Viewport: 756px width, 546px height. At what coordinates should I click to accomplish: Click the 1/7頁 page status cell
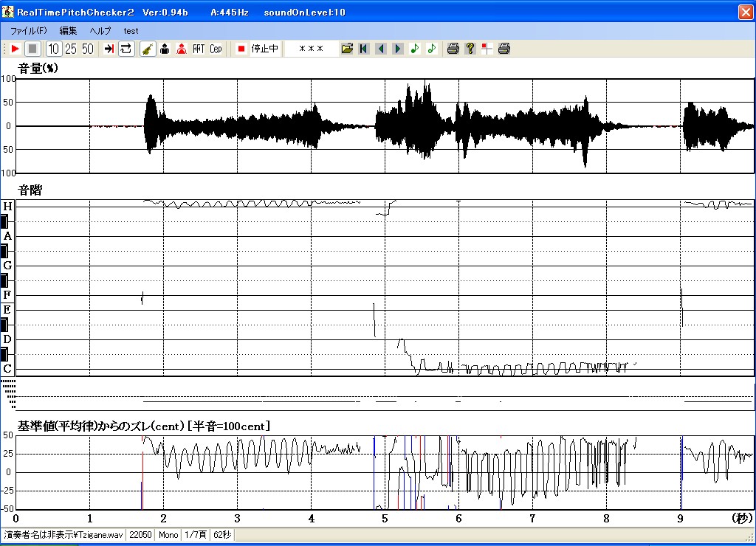coord(195,534)
